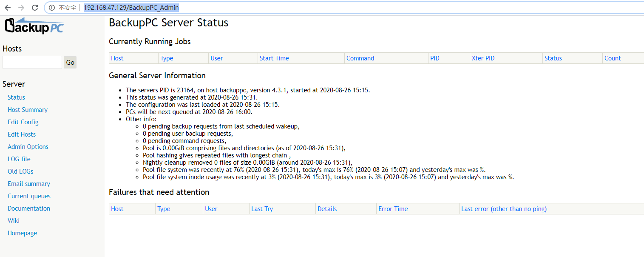Click the Server sidebar heading
644x257 pixels.
14,84
